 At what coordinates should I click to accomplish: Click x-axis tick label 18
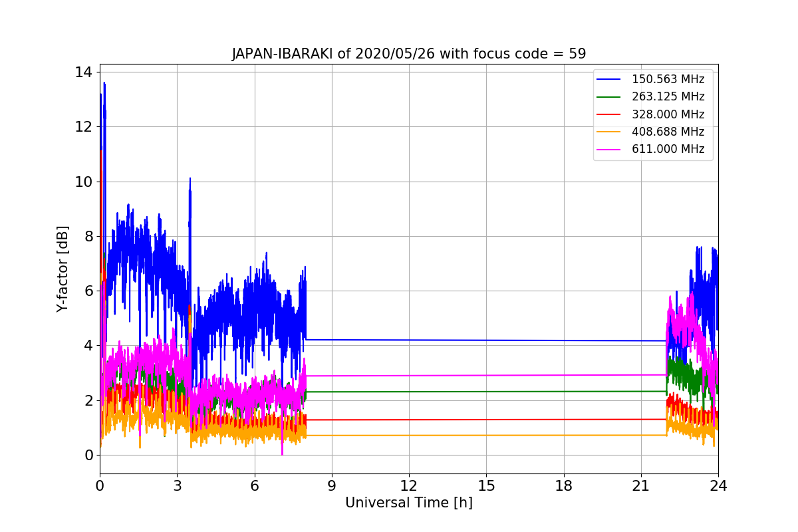[x=564, y=485]
